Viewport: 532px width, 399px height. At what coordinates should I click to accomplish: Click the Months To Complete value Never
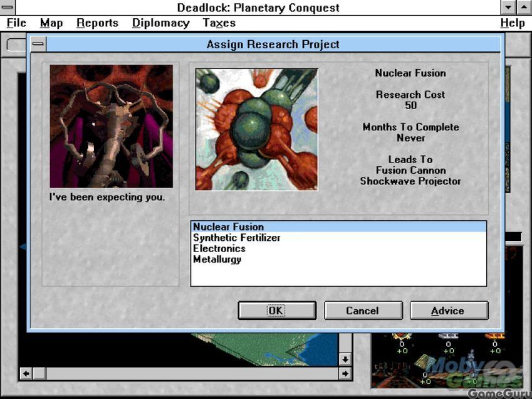coord(410,138)
